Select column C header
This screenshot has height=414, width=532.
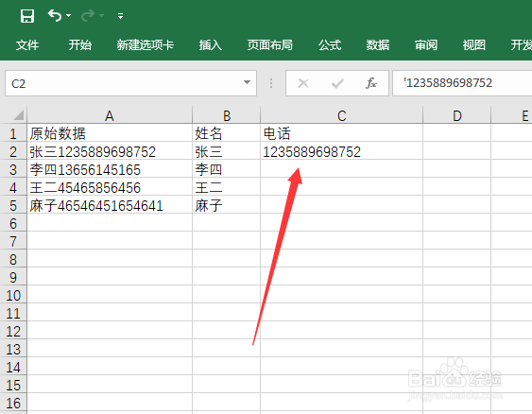[x=342, y=115]
